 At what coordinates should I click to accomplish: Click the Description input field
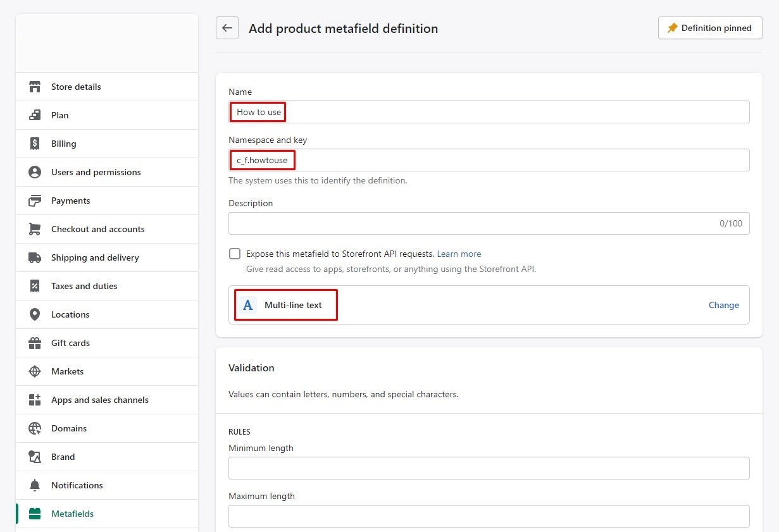(468, 223)
